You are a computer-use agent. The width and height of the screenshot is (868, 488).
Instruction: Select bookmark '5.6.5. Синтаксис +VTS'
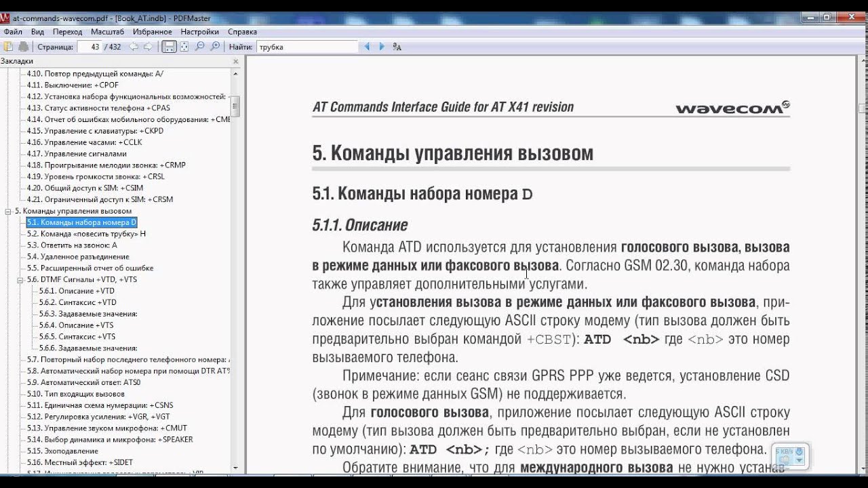(x=77, y=336)
